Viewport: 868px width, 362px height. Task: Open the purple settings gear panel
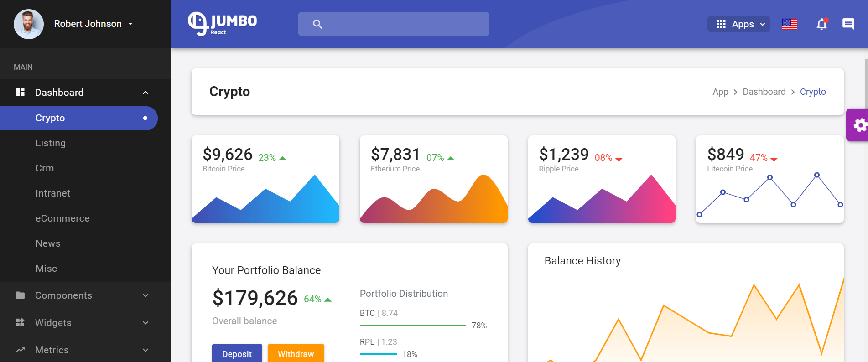click(859, 125)
